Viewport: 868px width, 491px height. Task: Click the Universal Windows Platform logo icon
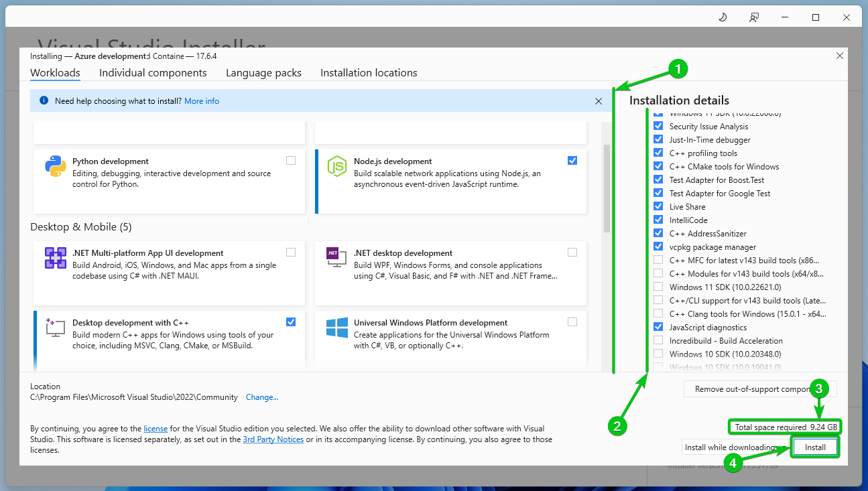pos(336,327)
